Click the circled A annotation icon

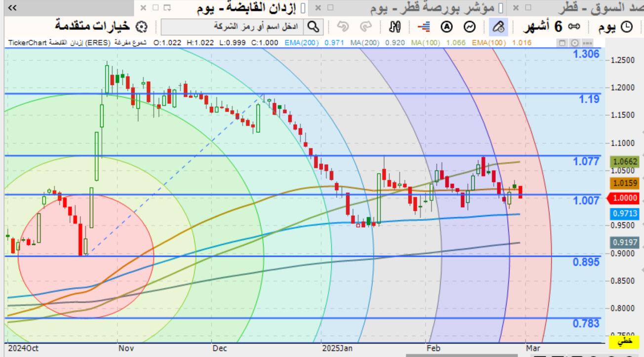(x=446, y=27)
